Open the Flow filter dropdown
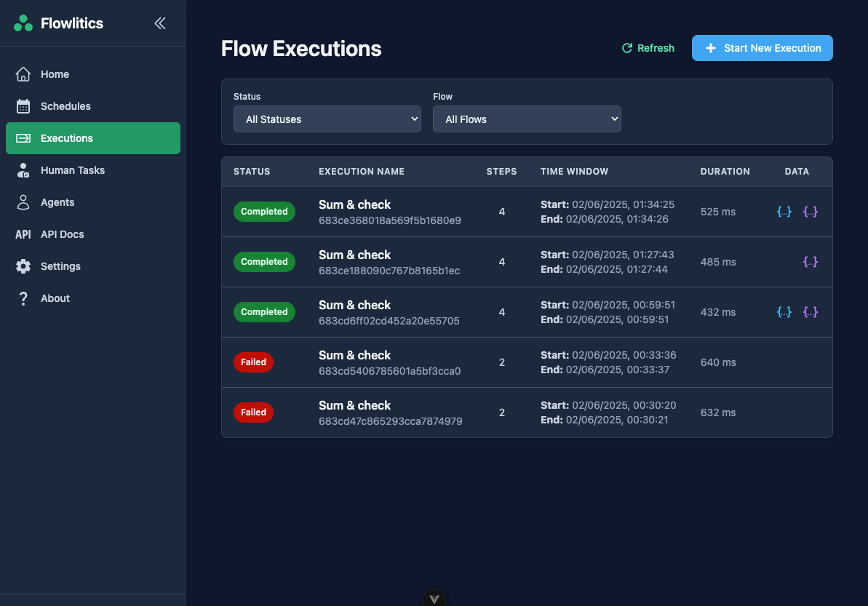Screen dimensions: 868x606 tap(527, 119)
